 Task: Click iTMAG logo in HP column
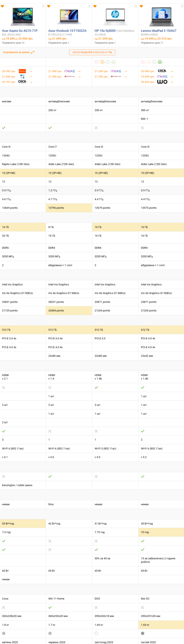pyautogui.click(x=116, y=71)
